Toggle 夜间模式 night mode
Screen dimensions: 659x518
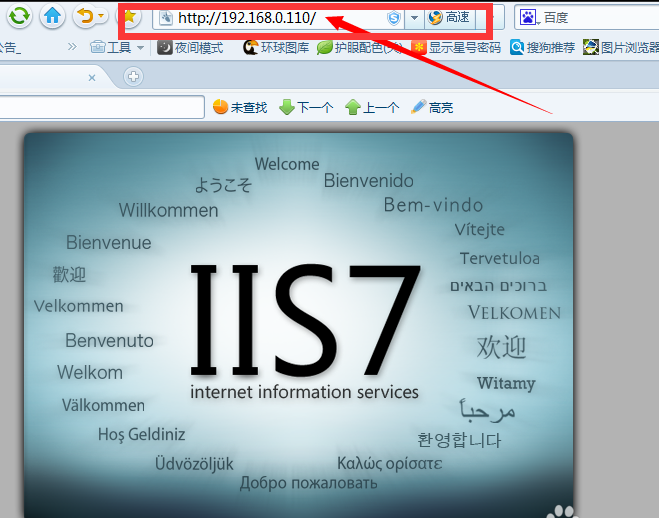point(190,47)
